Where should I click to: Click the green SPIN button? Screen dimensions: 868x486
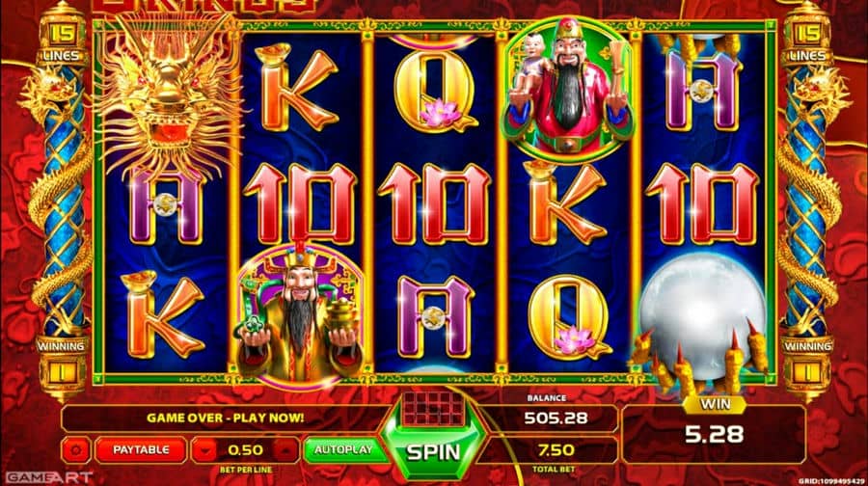pyautogui.click(x=433, y=451)
